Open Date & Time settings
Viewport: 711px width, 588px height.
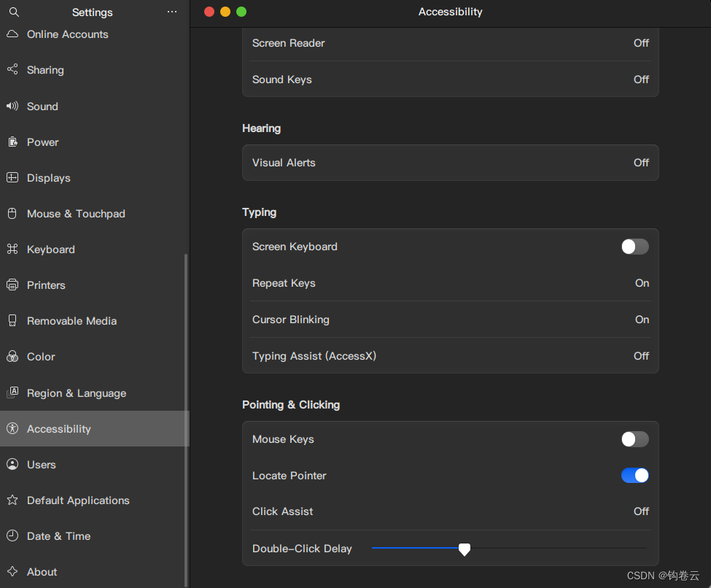[95, 536]
